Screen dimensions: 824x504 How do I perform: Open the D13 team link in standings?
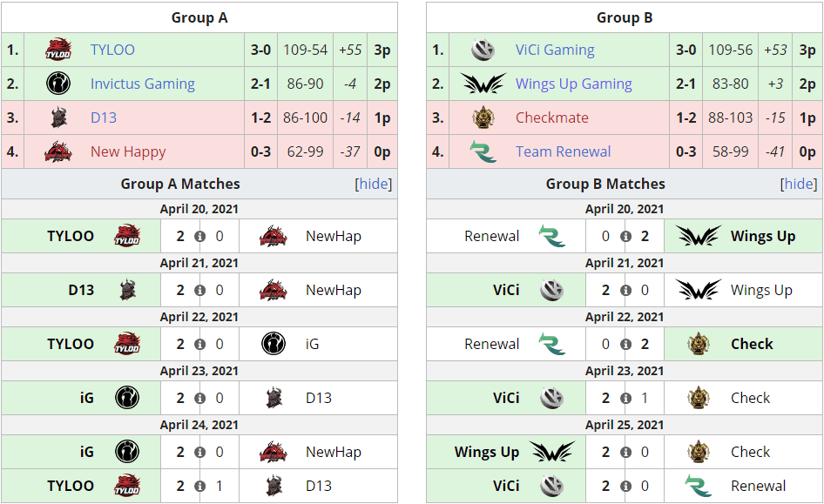[104, 118]
